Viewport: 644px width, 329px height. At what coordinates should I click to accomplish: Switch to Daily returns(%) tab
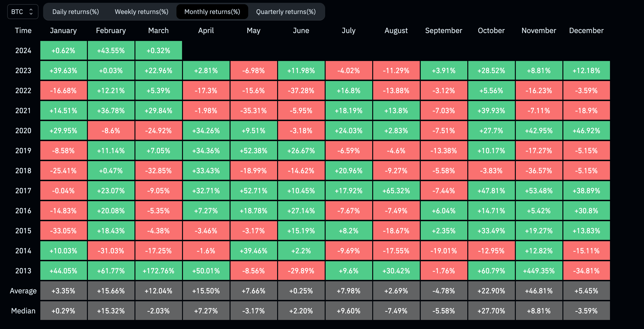76,12
